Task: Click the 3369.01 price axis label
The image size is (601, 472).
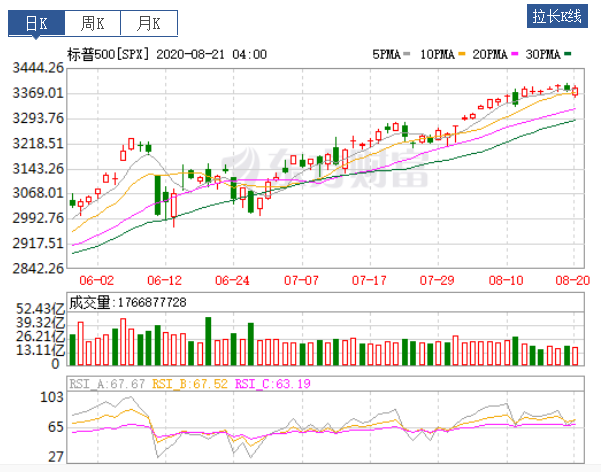Action: (38, 93)
